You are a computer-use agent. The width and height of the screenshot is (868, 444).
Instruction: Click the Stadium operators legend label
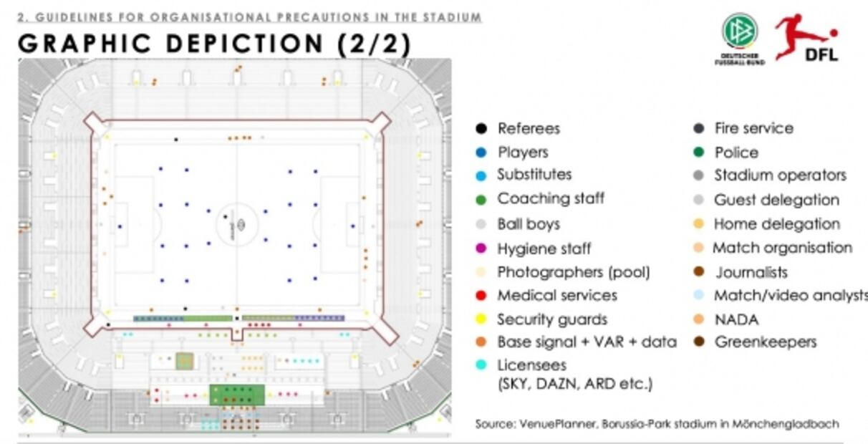pyautogui.click(x=780, y=175)
